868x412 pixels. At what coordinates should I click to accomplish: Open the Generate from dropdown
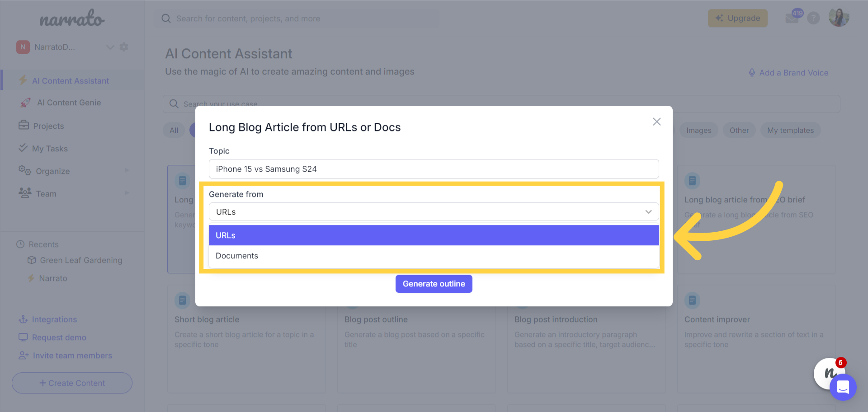coord(434,212)
